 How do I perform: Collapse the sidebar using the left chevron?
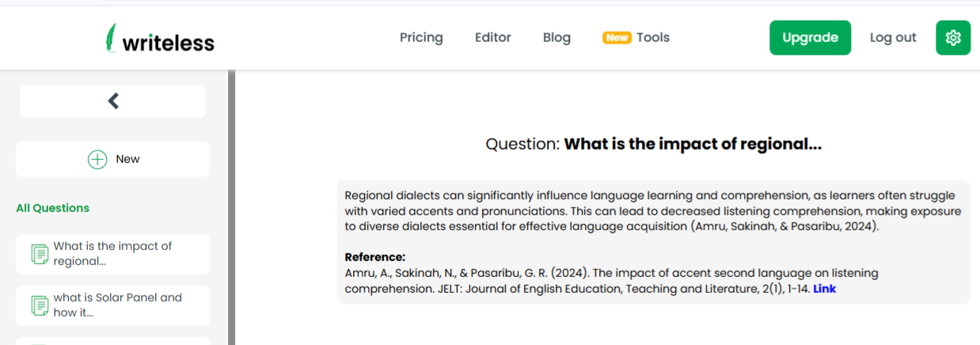pyautogui.click(x=113, y=100)
